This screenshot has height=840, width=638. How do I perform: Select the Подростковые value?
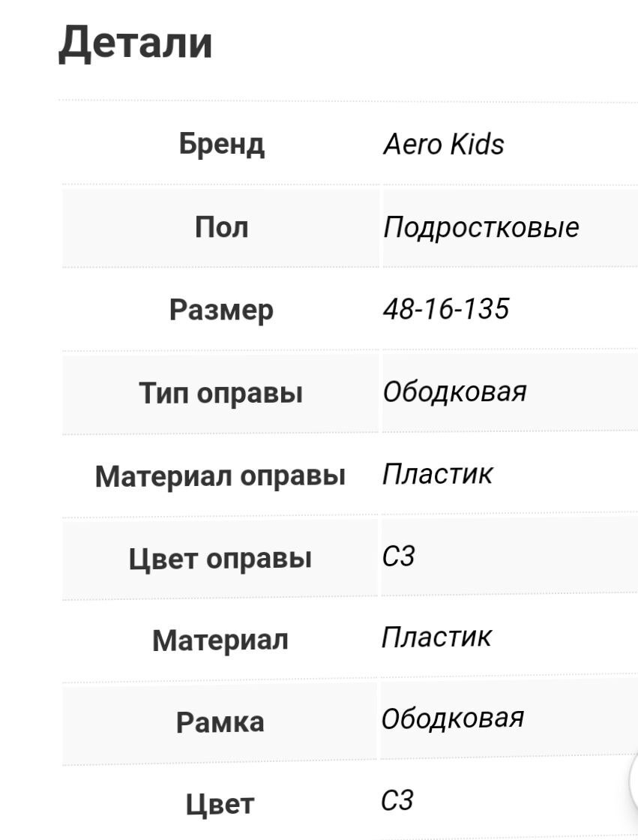(481, 226)
